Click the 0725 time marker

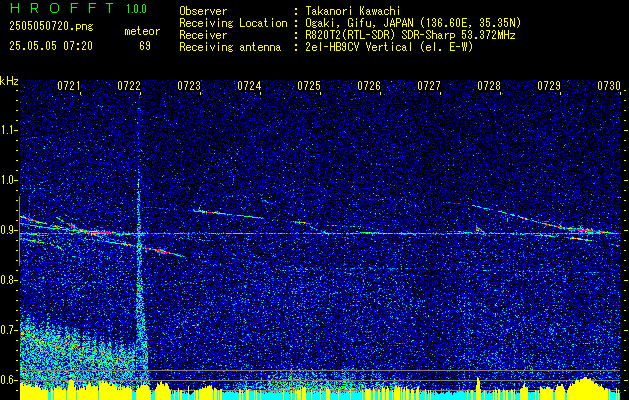309,86
